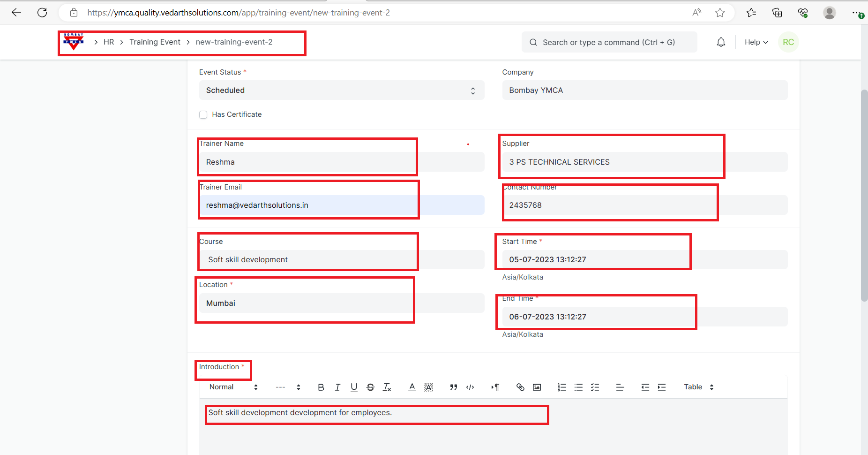Screen dimensions: 868x455
Task: Open the notifications bell
Action: click(721, 42)
